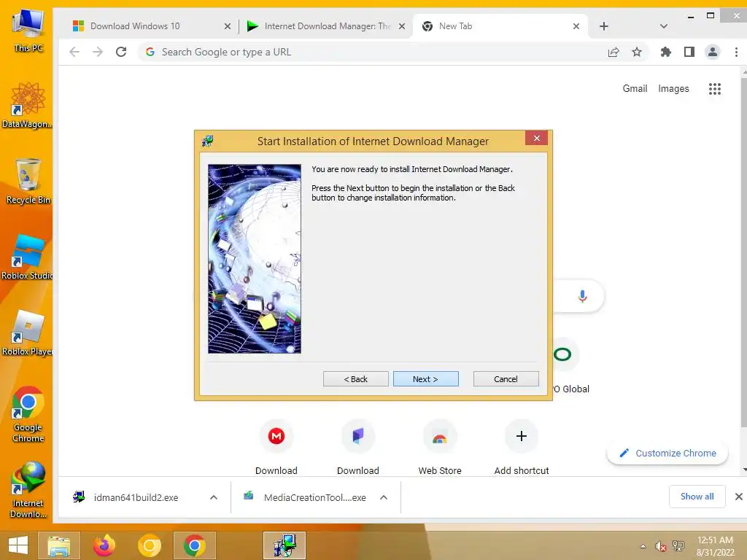Open the red M Download shortcut
The height and width of the screenshot is (560, 747).
point(276,436)
